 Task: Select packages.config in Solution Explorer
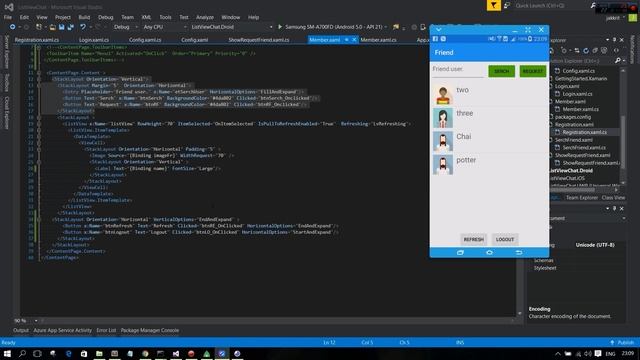[573, 117]
